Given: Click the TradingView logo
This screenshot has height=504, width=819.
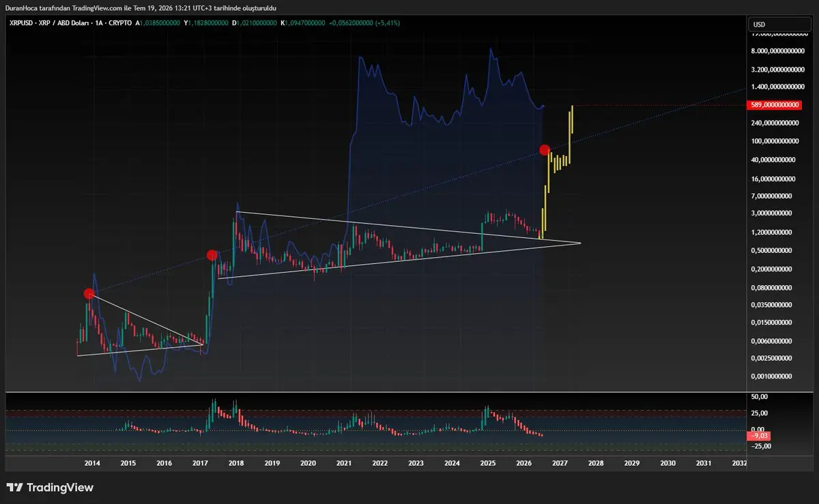Looking at the screenshot, I should (50, 488).
